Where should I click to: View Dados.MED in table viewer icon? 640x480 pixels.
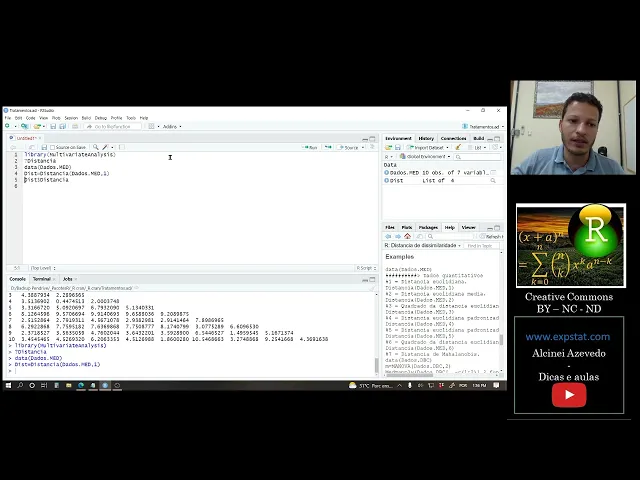(493, 173)
